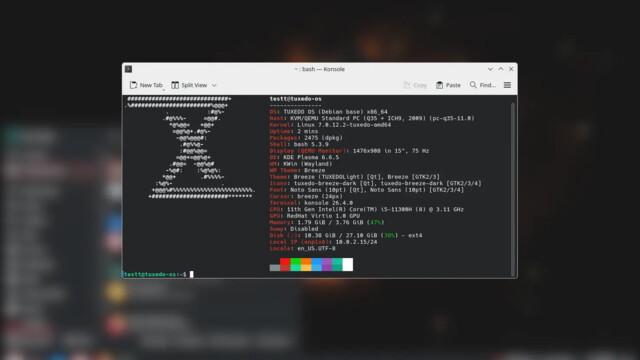Viewport: 640px width, 360px height.
Task: Click the 'Kernel: Linux' line
Action: point(330,124)
